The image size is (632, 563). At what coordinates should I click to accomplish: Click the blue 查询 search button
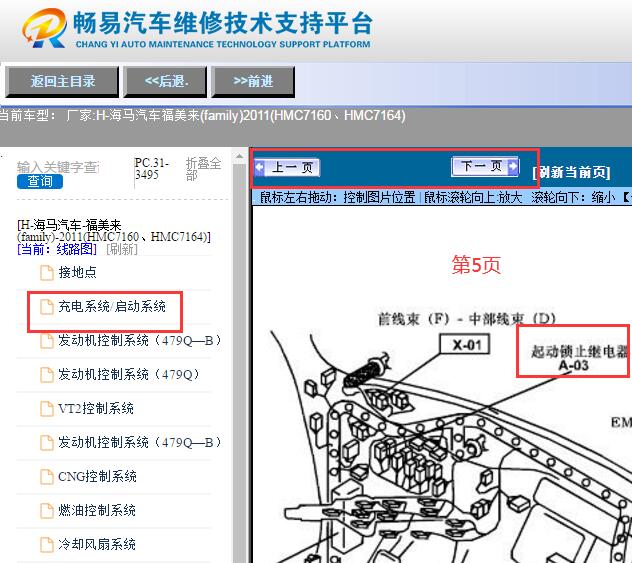pyautogui.click(x=40, y=181)
